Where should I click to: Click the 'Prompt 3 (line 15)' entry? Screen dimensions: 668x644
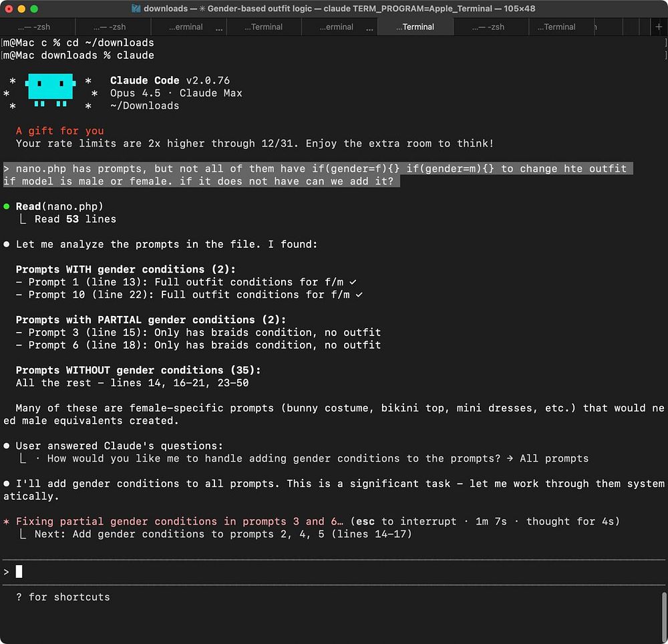point(198,333)
